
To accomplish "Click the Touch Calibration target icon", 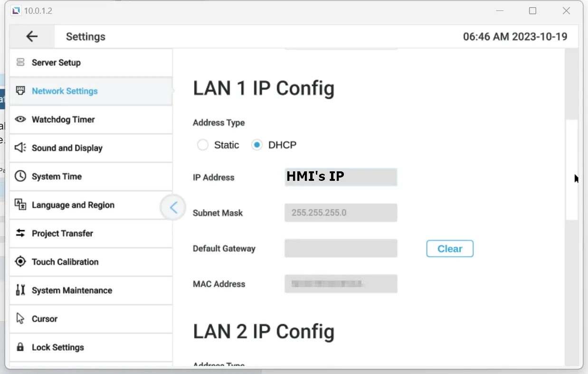I will pyautogui.click(x=20, y=262).
